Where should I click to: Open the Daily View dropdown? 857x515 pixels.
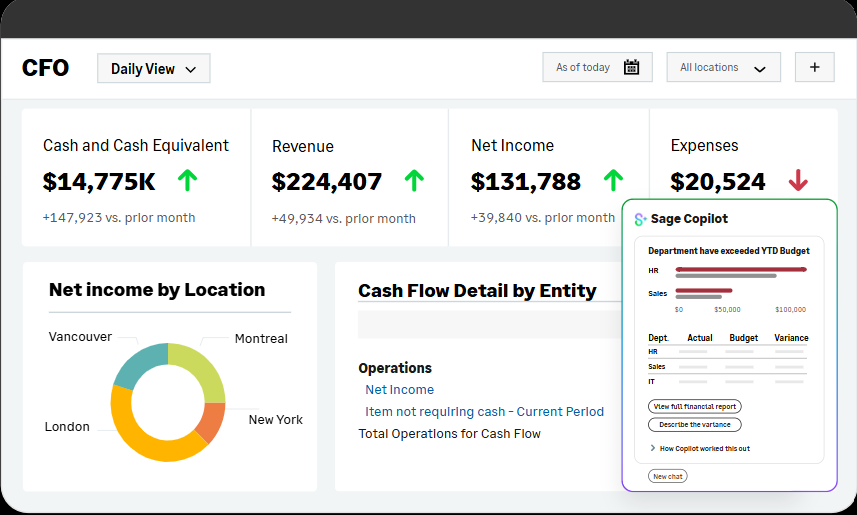pos(153,69)
